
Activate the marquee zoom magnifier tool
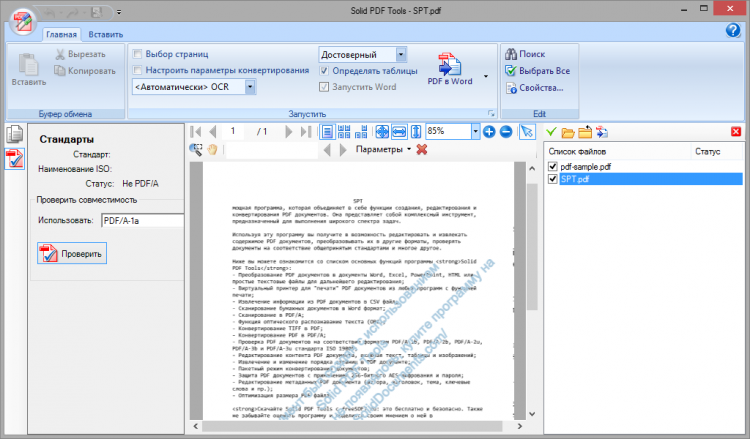click(196, 150)
